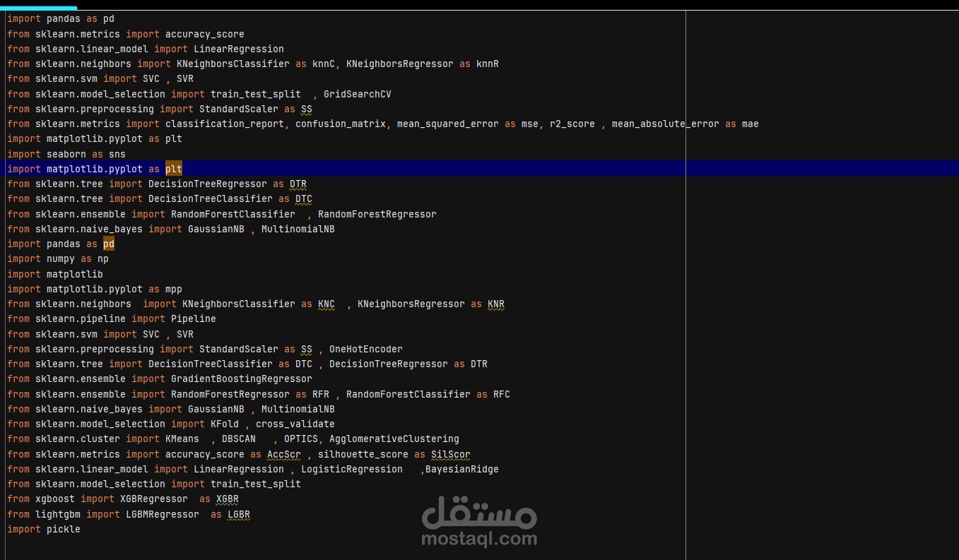The image size is (959, 560).
Task: Click the DBSCAN identifier
Action: tap(239, 439)
